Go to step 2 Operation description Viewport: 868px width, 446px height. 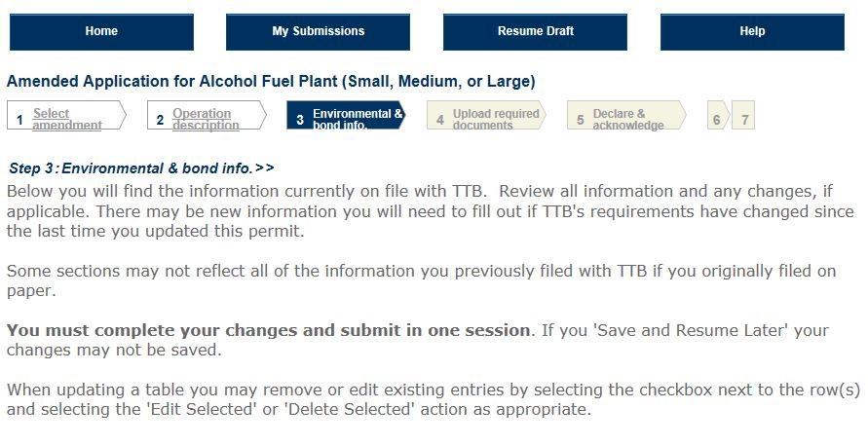(206, 119)
